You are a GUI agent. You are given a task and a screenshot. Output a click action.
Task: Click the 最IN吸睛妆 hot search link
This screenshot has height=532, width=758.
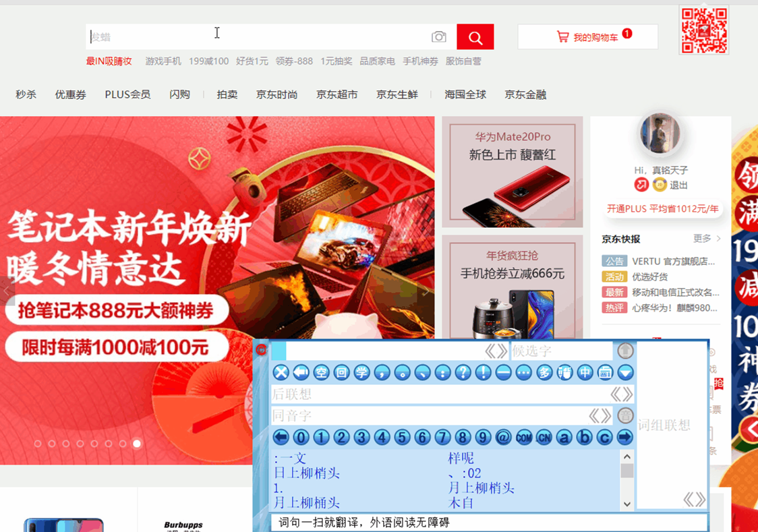(x=109, y=61)
